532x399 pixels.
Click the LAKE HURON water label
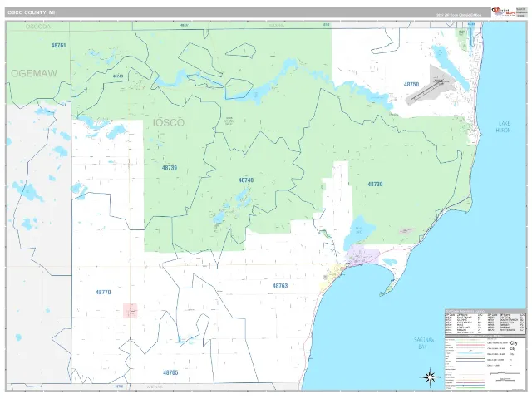(504, 126)
